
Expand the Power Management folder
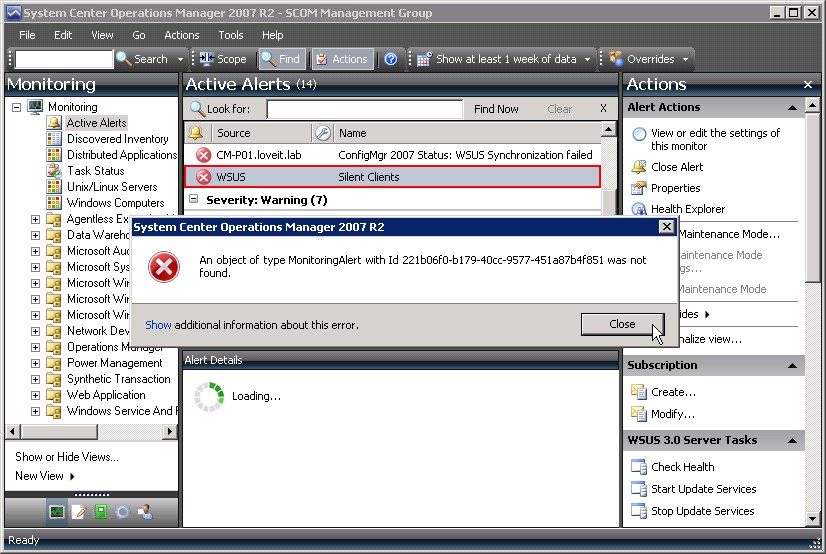tap(35, 363)
